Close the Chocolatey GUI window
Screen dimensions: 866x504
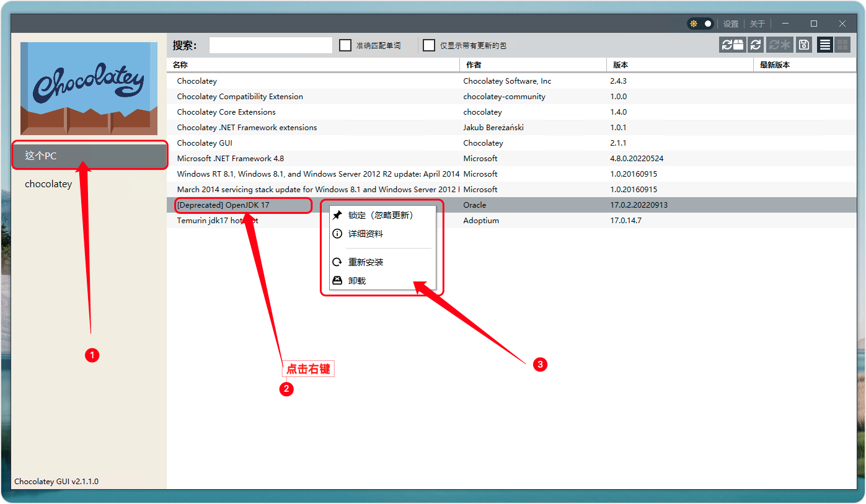842,24
